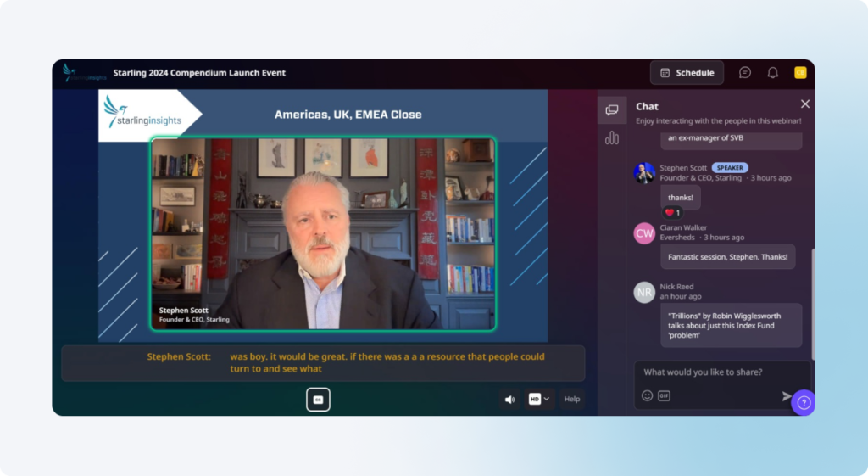This screenshot has width=868, height=476.
Task: Expand the HD video quality dropdown
Action: pos(539,399)
